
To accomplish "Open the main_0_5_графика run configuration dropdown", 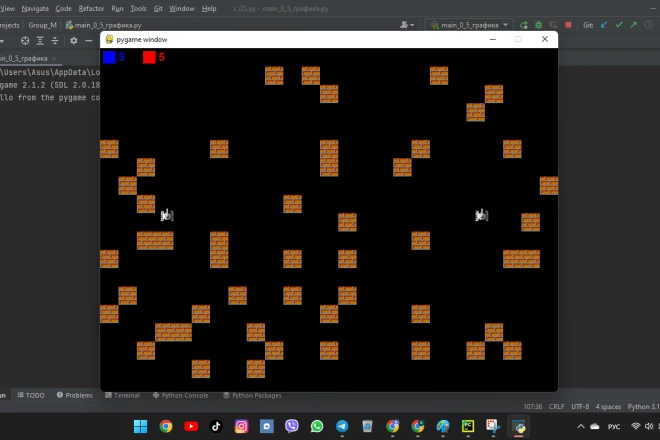I will click(x=469, y=25).
